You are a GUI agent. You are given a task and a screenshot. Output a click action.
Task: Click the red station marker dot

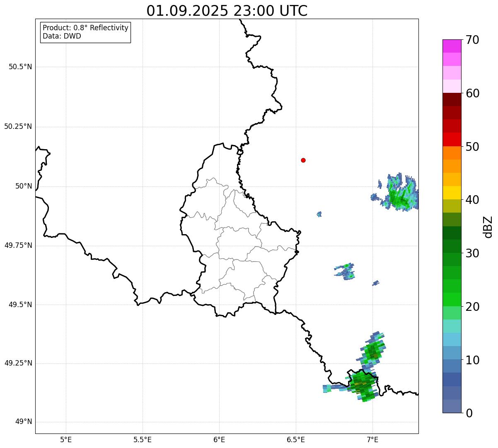click(303, 160)
